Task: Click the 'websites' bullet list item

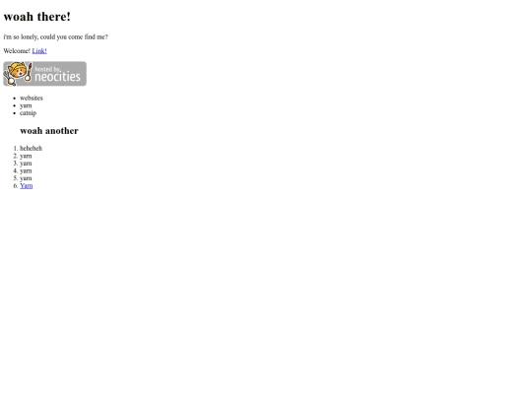Action: point(32,99)
